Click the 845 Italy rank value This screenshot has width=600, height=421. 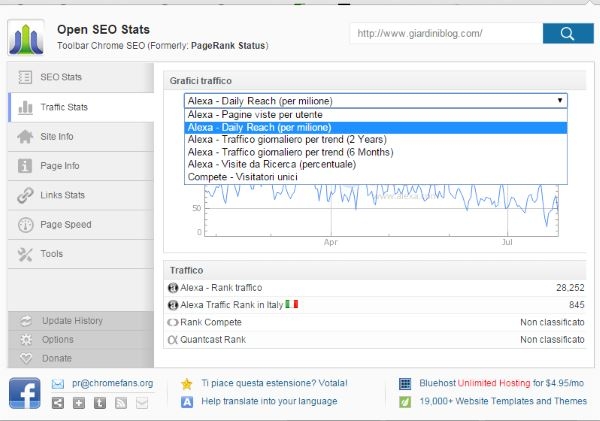tap(577, 305)
